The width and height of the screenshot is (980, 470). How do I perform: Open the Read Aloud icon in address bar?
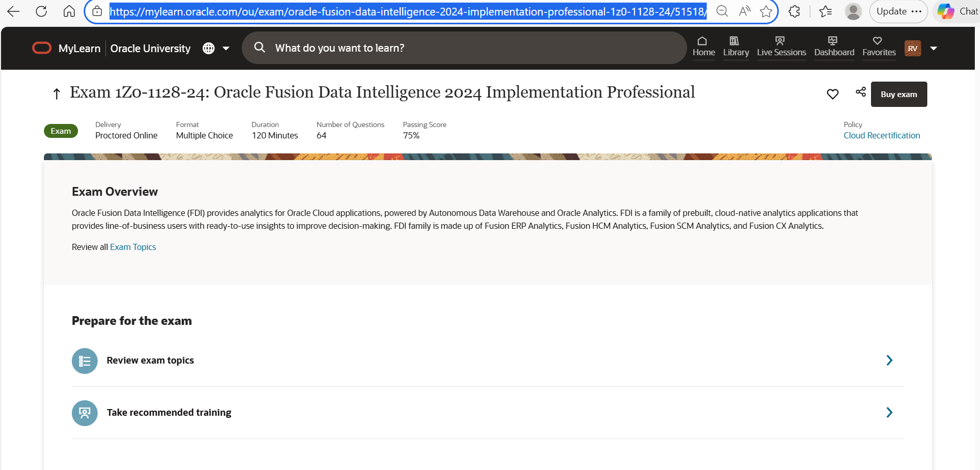tap(744, 11)
